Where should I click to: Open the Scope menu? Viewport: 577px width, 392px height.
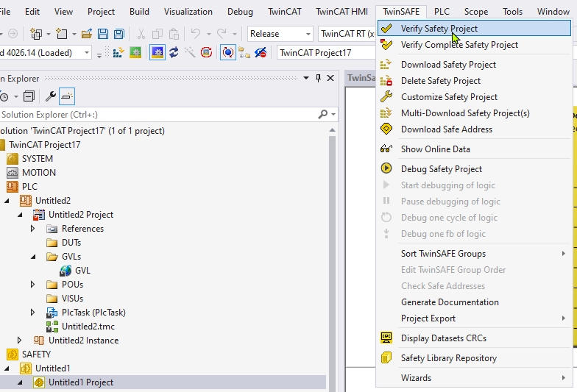point(475,12)
